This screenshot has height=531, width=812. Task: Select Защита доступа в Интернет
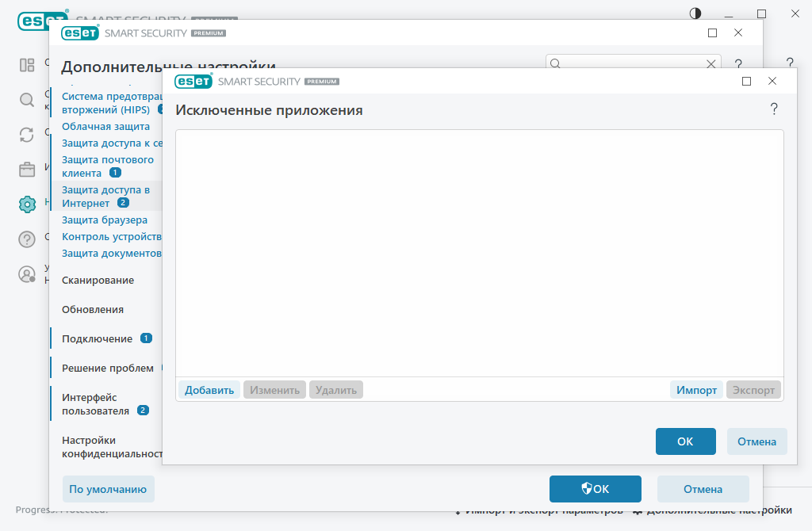coord(105,196)
